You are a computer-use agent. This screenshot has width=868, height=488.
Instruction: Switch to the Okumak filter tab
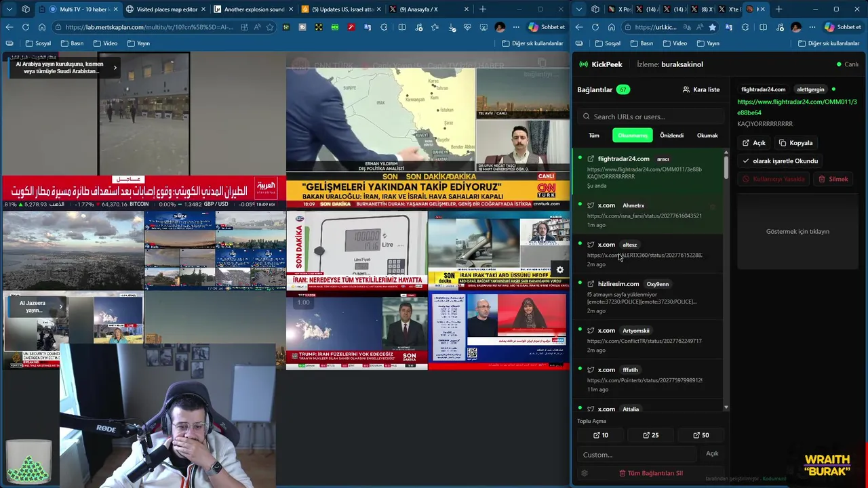point(707,136)
